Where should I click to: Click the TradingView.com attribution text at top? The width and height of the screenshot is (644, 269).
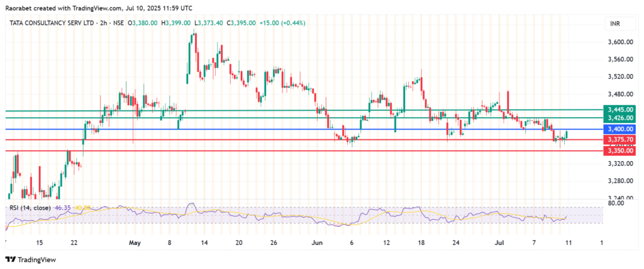[96, 6]
